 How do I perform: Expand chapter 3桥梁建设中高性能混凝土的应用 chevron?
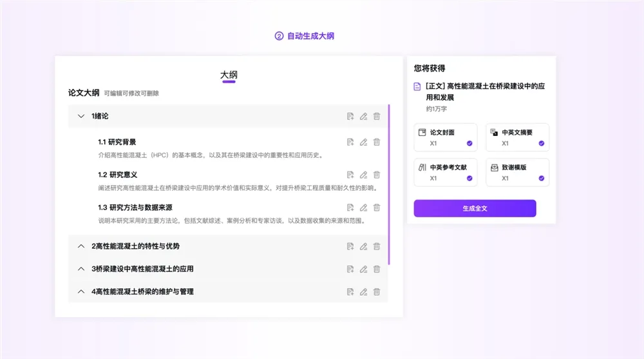[81, 269]
